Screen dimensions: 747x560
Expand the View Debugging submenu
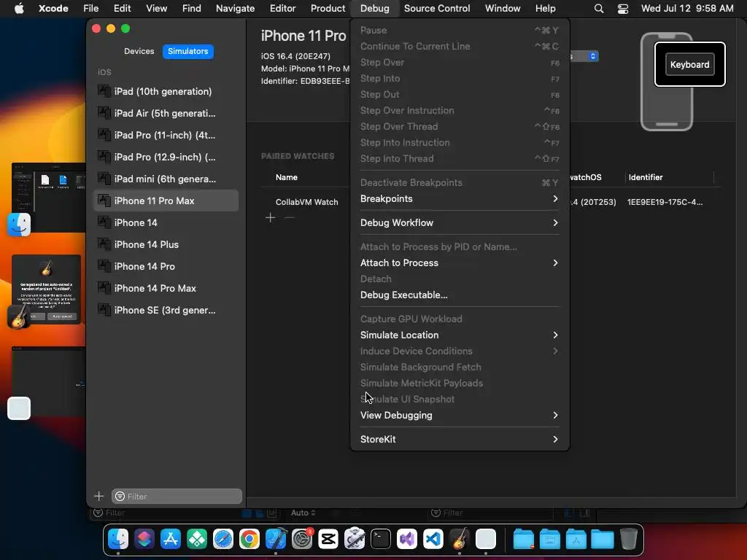460,415
